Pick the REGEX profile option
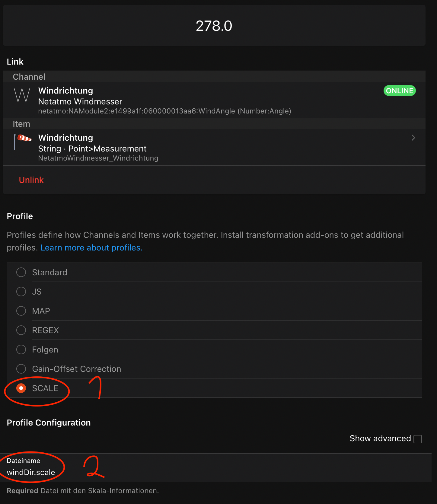This screenshot has width=437, height=504. (x=21, y=330)
